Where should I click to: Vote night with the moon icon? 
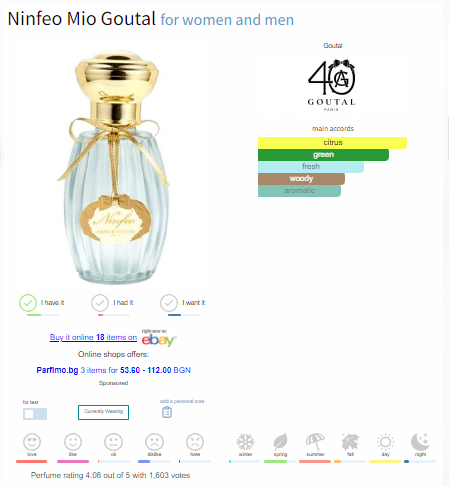420,442
